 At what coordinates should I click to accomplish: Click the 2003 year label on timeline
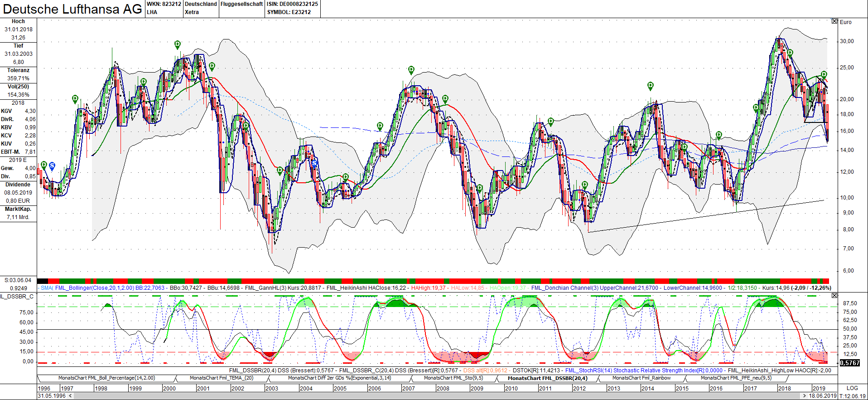(272, 388)
